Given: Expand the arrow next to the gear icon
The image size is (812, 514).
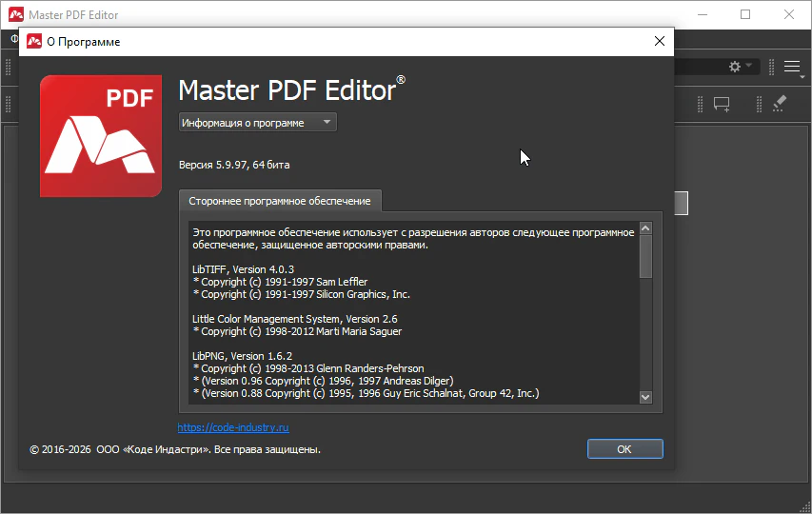Looking at the screenshot, I should [749, 67].
